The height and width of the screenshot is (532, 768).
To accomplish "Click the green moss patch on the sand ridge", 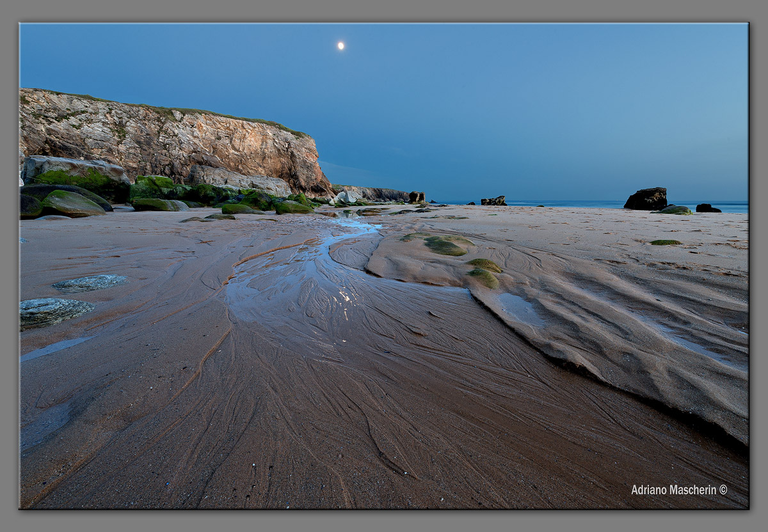I will [445, 246].
